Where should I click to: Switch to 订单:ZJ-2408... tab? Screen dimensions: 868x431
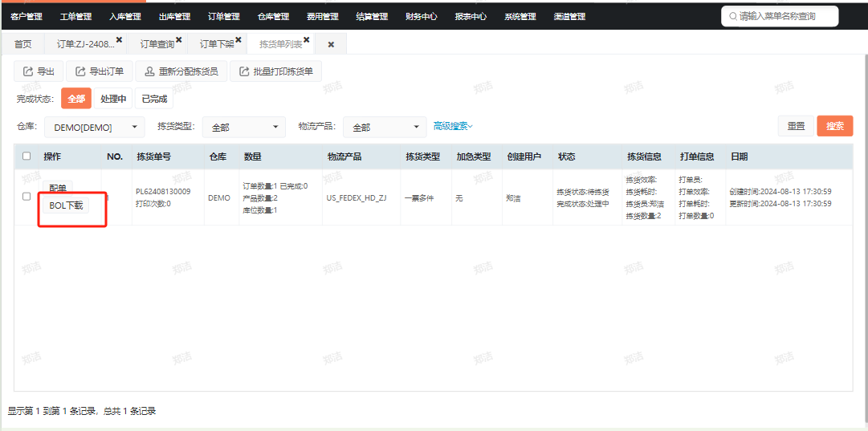[x=86, y=44]
